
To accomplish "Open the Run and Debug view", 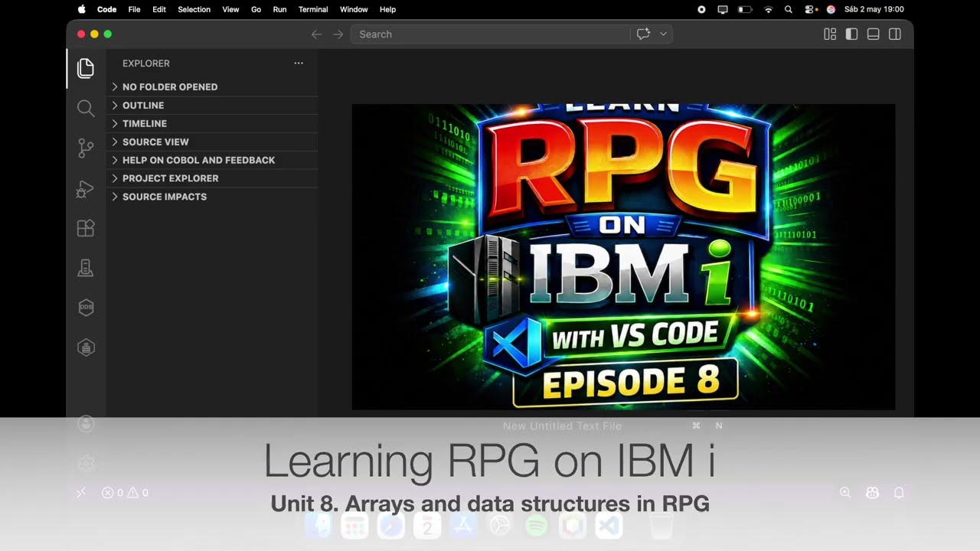I will [x=86, y=188].
